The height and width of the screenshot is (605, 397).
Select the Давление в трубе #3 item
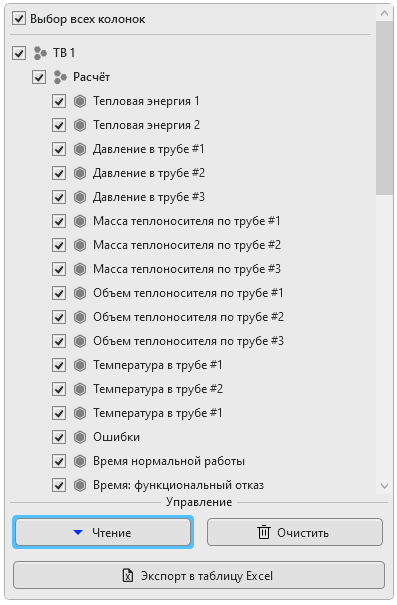click(149, 197)
